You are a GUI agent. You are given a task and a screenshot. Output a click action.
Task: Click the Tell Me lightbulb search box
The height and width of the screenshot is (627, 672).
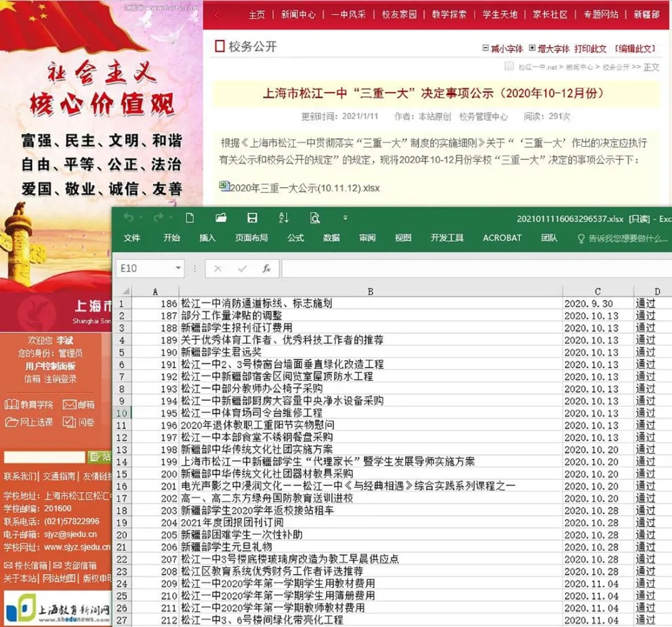(622, 238)
